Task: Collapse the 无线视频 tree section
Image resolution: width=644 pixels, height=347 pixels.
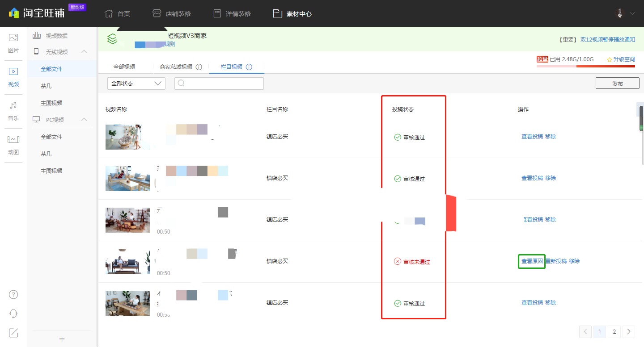Action: point(84,52)
